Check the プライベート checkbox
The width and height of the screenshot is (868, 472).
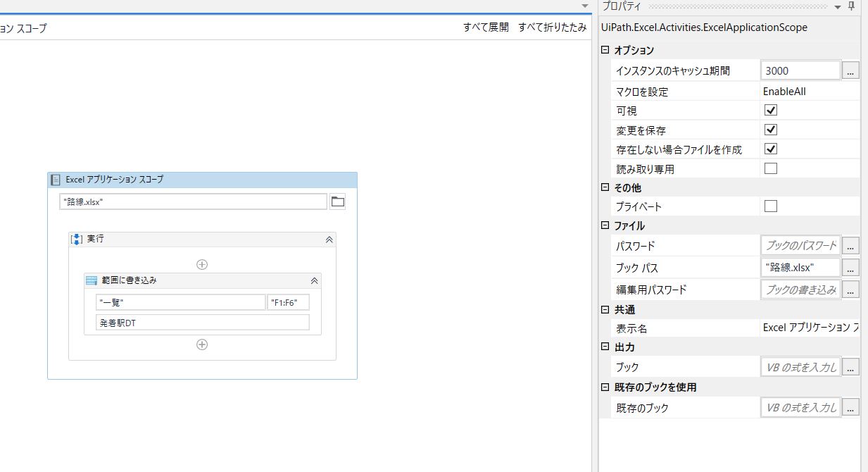(771, 206)
